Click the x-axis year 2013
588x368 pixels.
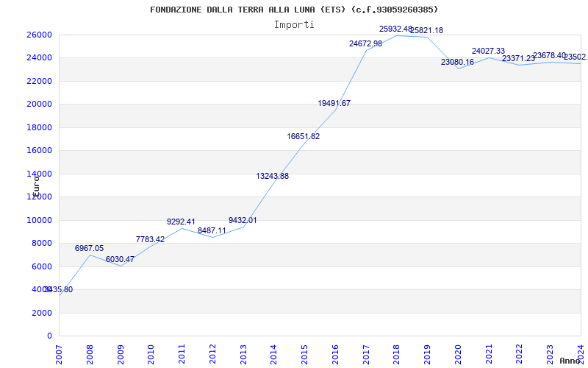click(243, 355)
